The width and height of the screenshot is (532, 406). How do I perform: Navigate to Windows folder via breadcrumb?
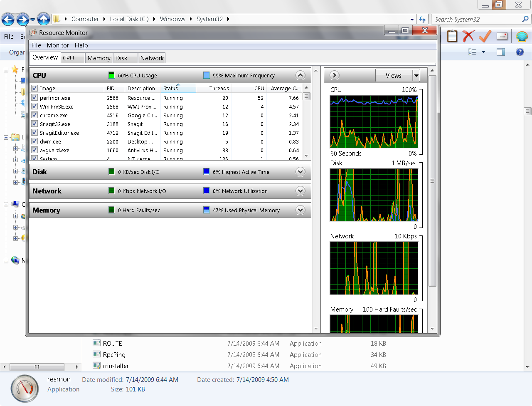pyautogui.click(x=172, y=19)
